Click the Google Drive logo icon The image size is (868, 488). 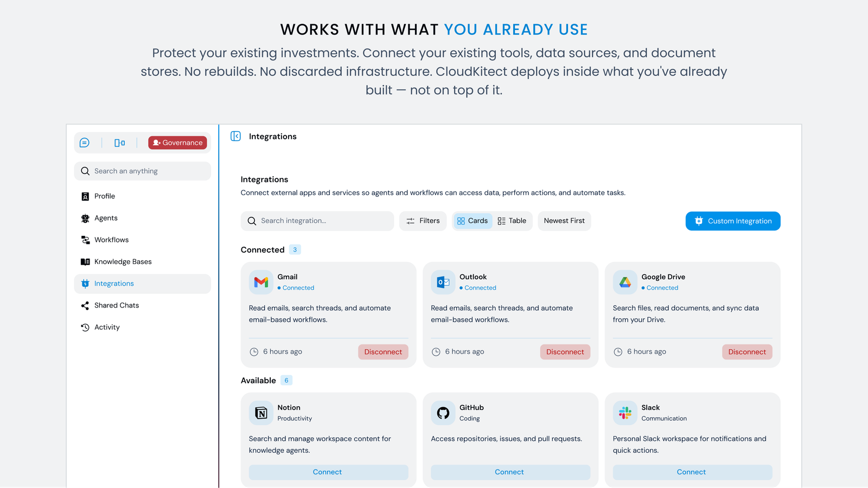click(625, 282)
